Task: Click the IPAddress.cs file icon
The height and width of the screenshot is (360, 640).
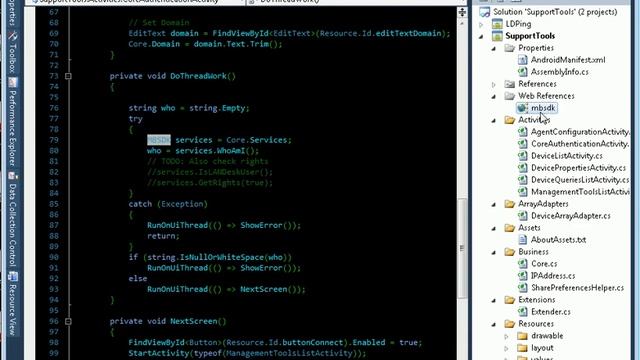Action: [522, 276]
